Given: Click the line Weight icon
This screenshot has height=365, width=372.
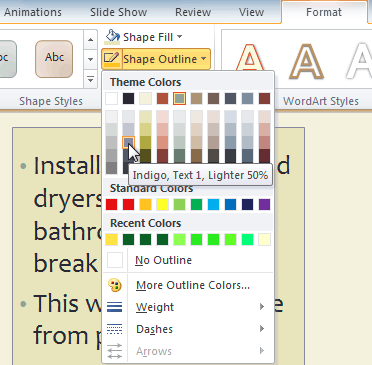Looking at the screenshot, I should point(115,307).
